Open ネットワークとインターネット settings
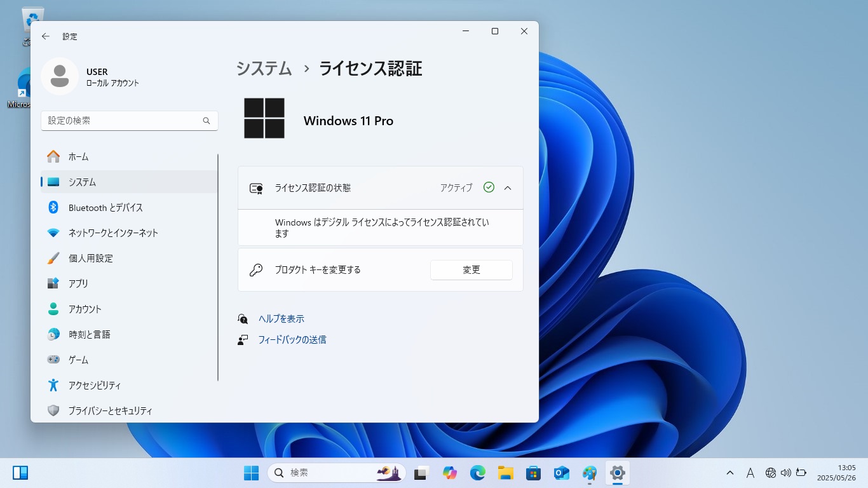 (130, 233)
